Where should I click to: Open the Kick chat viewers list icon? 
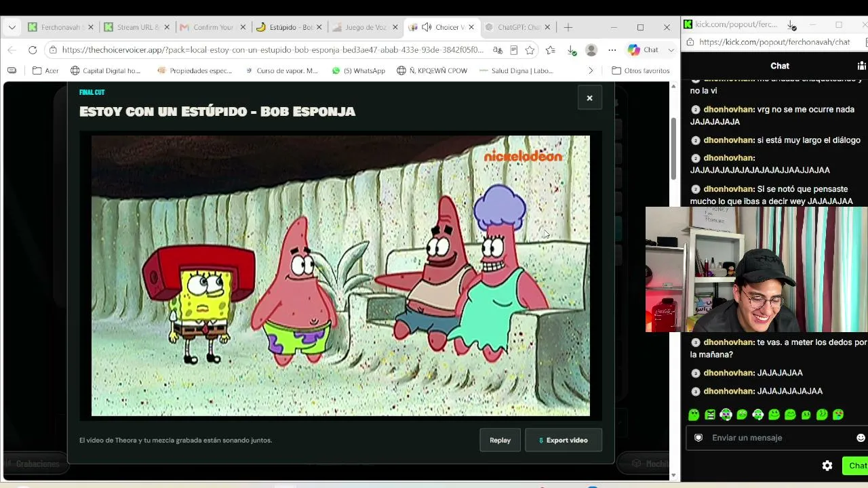pyautogui.click(x=861, y=66)
